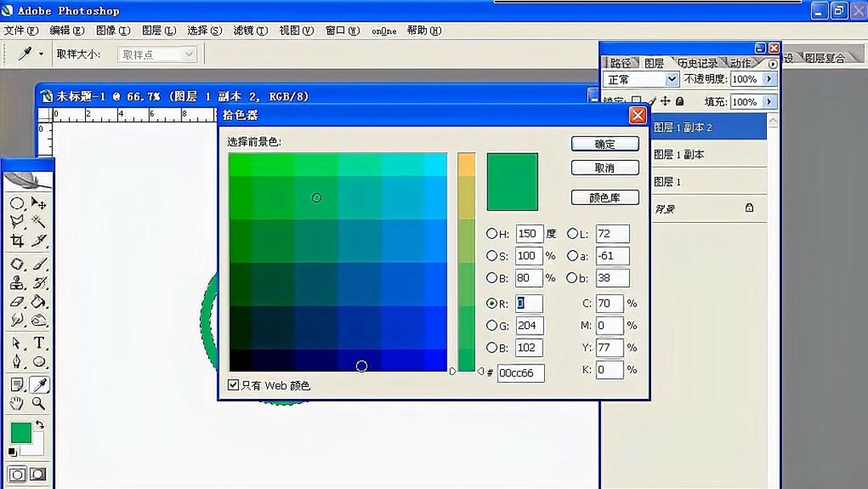Click the 确定 button in the color picker
The image size is (868, 489).
click(604, 143)
